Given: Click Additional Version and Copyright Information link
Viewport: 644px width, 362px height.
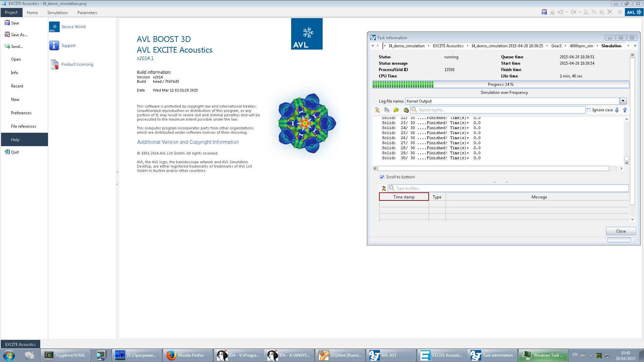Looking at the screenshot, I should pos(188,142).
